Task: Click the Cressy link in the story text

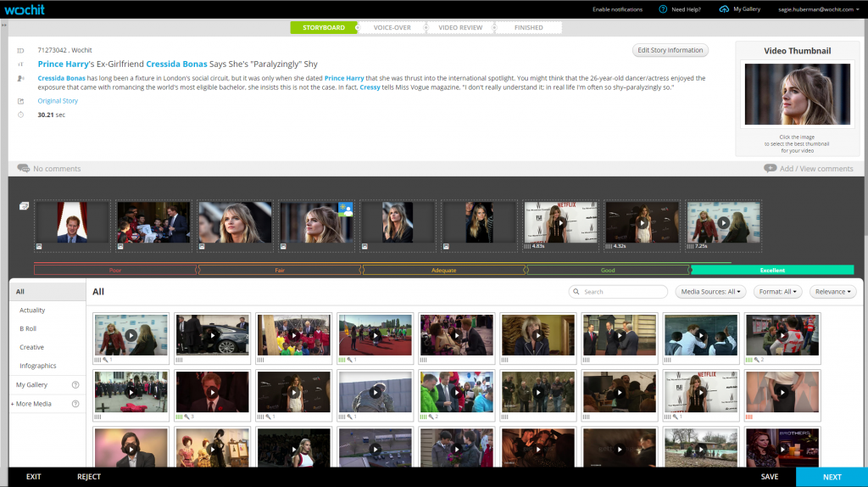Action: pos(370,87)
